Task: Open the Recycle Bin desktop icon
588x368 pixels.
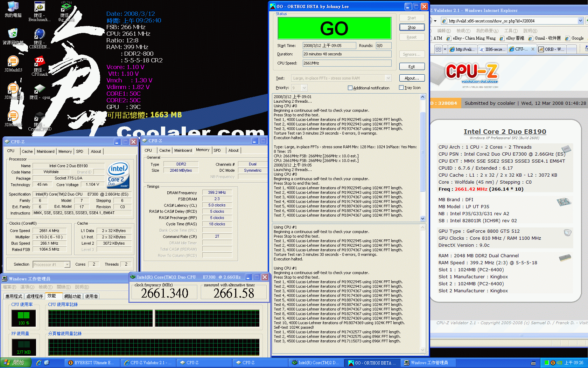Action: 13,37
